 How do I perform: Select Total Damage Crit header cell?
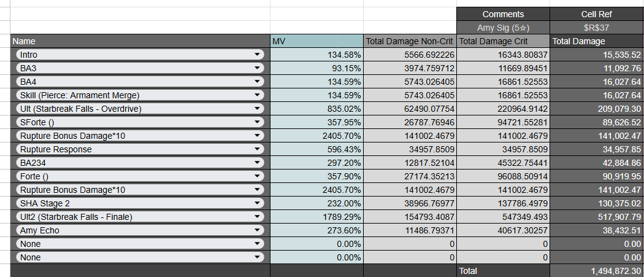pyautogui.click(x=503, y=41)
